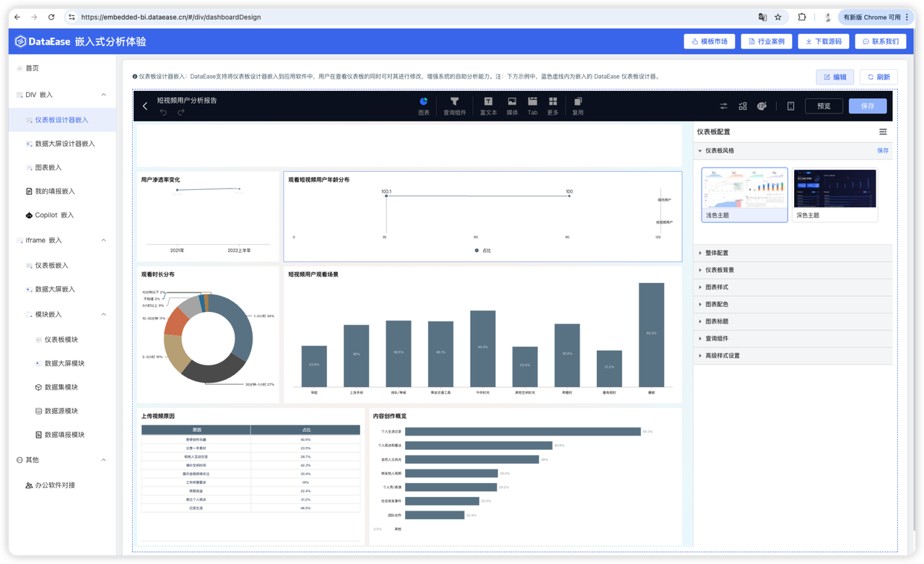Click the undo arrow under dashboard title

point(163,112)
